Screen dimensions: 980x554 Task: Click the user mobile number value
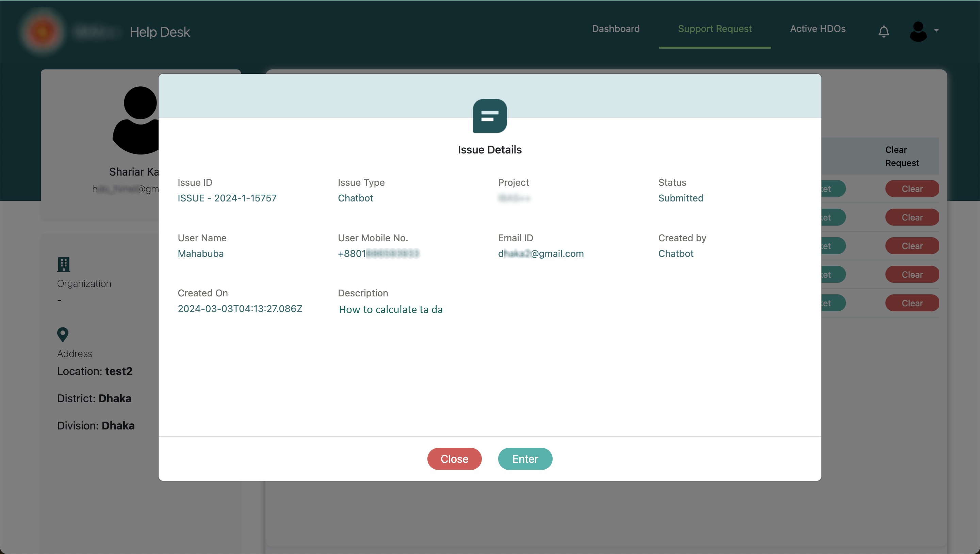click(378, 254)
